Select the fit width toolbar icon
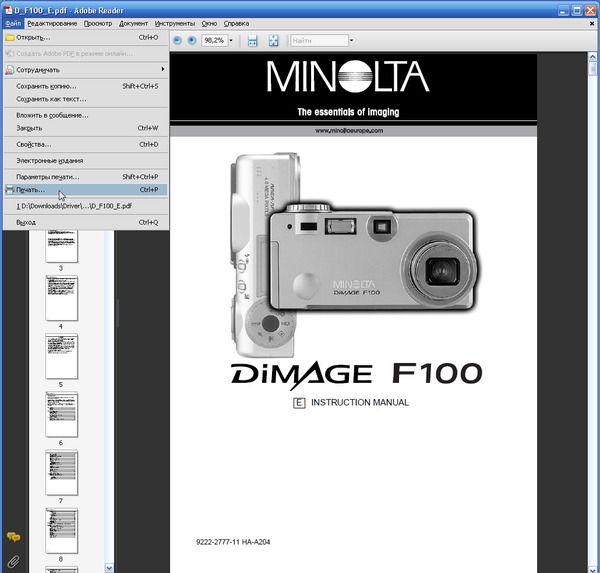Screen dimensions: 600x573 tap(253, 41)
